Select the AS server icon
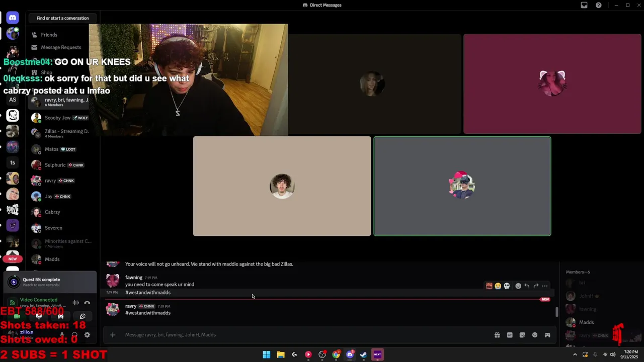 (13, 100)
